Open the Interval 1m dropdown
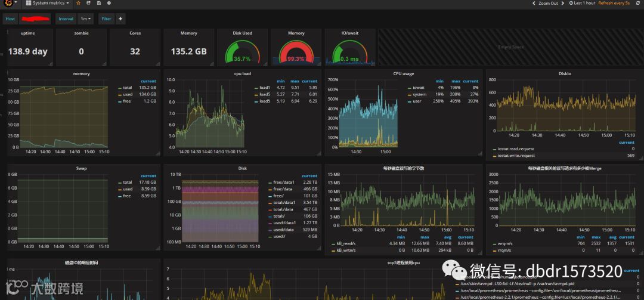Image resolution: width=644 pixels, height=300 pixels. 85,19
